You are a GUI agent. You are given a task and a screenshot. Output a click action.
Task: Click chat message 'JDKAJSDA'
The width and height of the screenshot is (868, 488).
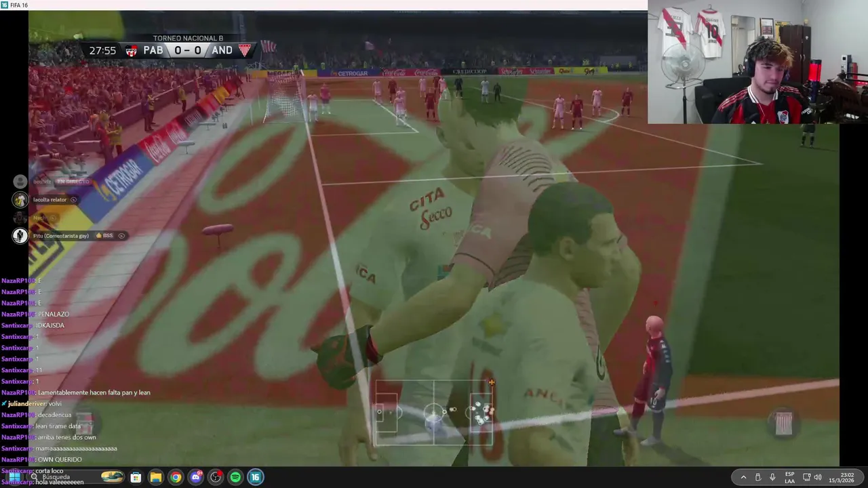(x=50, y=325)
